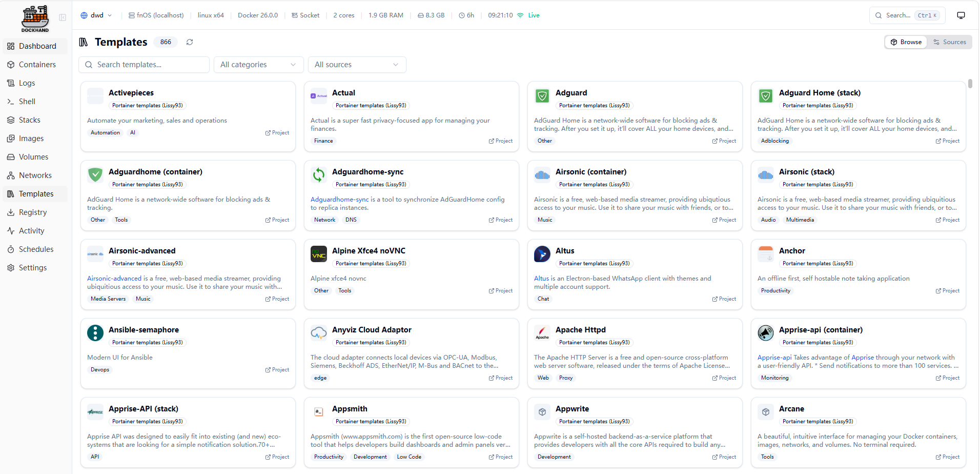Follow the Adguardhome-sync description link

pos(340,200)
